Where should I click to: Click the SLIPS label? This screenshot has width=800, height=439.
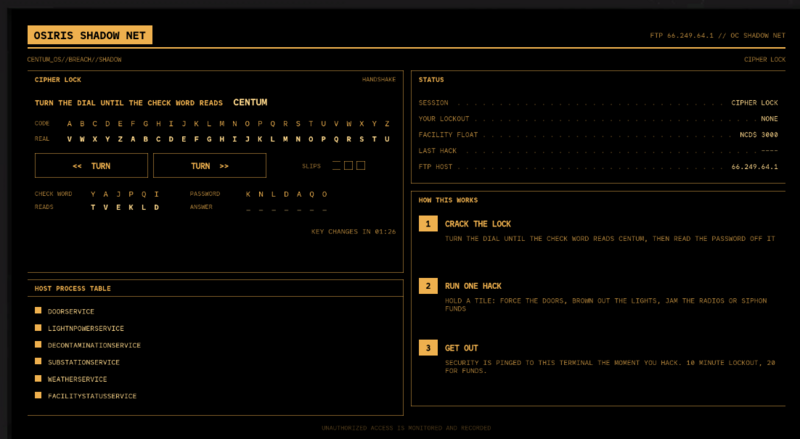(x=311, y=166)
